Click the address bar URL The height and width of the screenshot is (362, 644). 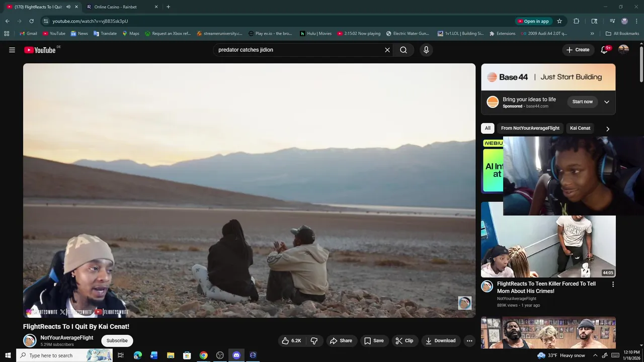[x=90, y=21]
